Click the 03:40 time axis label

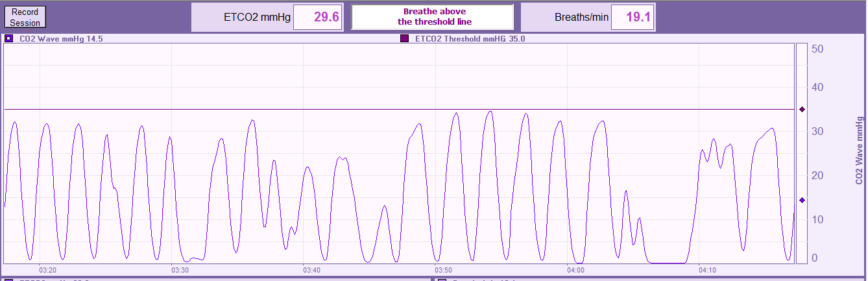311,270
